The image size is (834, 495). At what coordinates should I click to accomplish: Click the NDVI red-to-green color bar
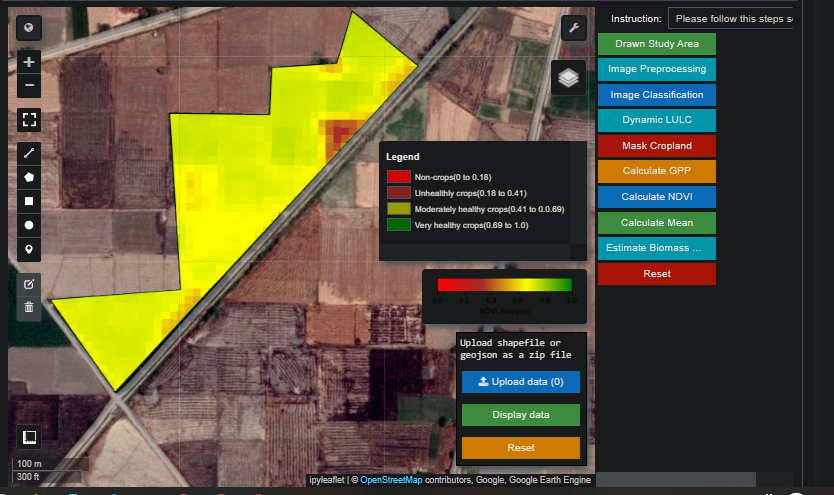(504, 285)
